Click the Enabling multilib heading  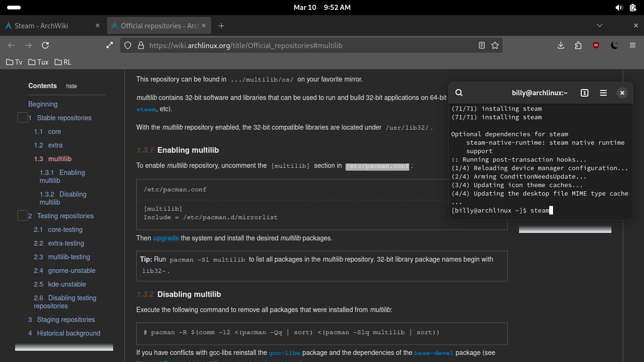(x=188, y=150)
